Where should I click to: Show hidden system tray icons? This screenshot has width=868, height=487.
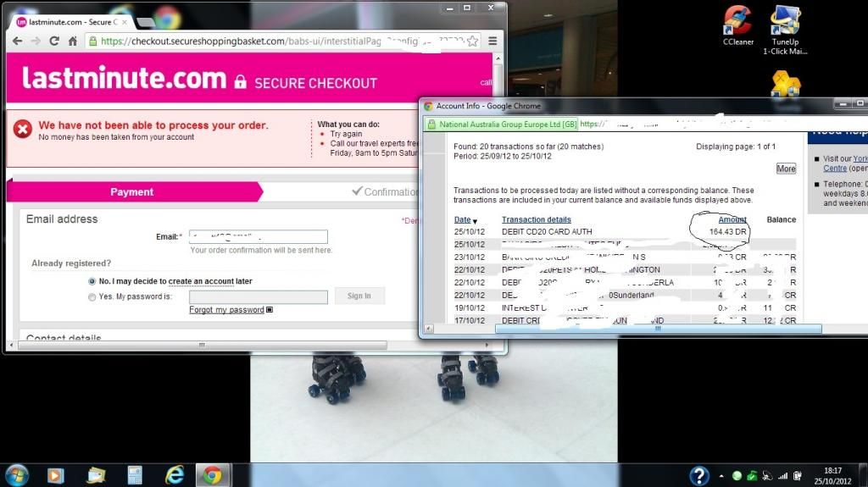coord(723,475)
